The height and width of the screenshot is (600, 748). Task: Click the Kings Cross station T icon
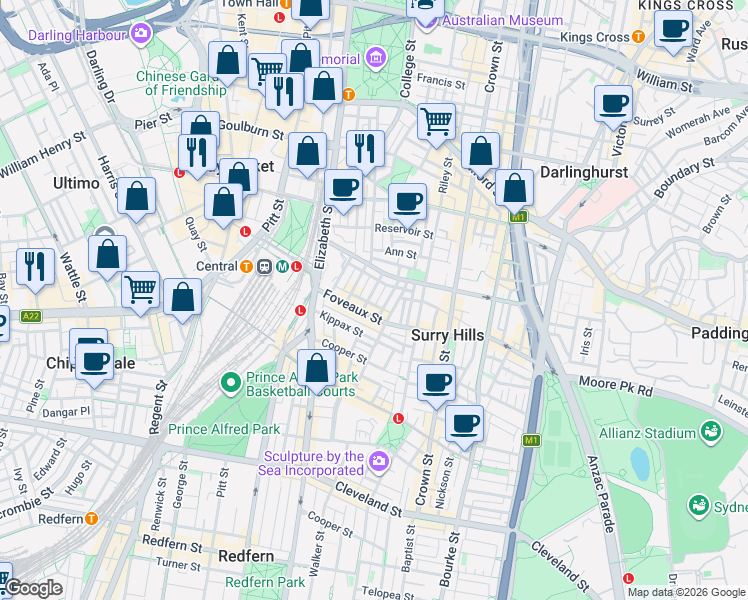(x=638, y=37)
